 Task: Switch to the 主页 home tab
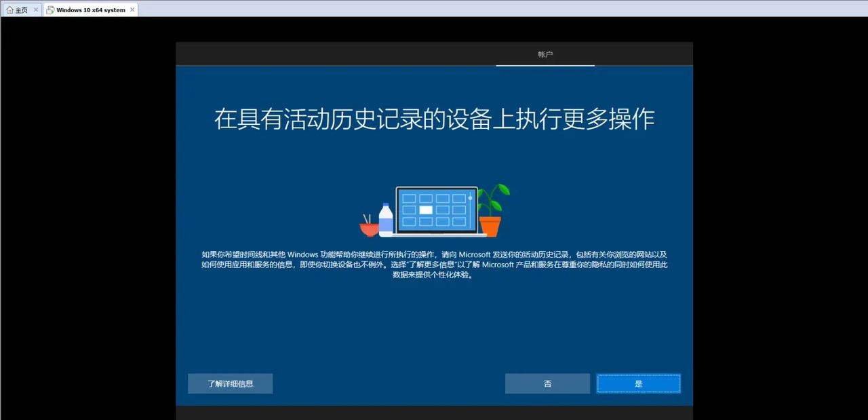pos(21,9)
